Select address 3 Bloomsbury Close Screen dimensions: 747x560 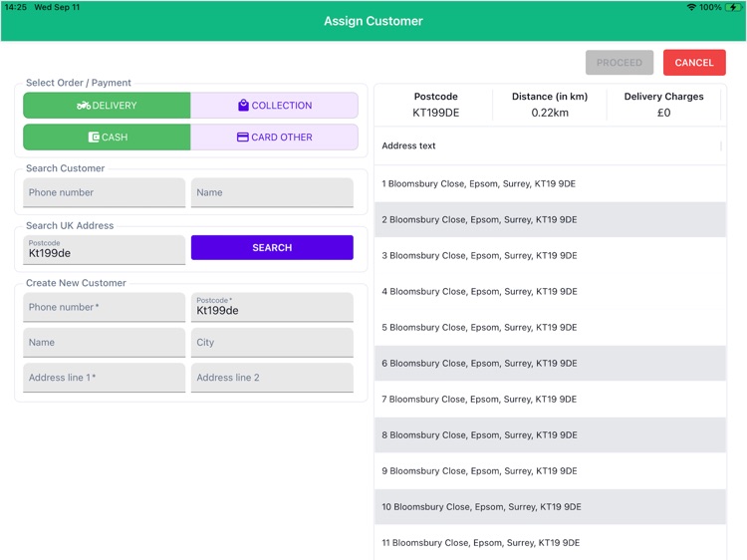[550, 255]
